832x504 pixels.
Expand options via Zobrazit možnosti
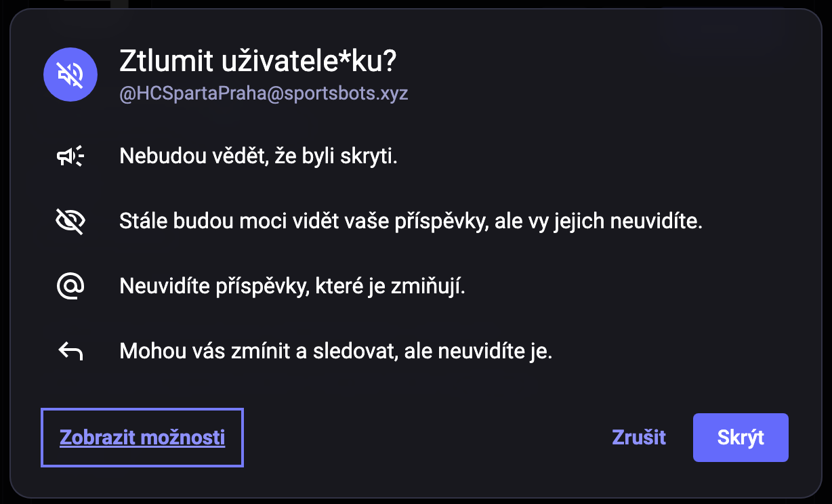[142, 438]
